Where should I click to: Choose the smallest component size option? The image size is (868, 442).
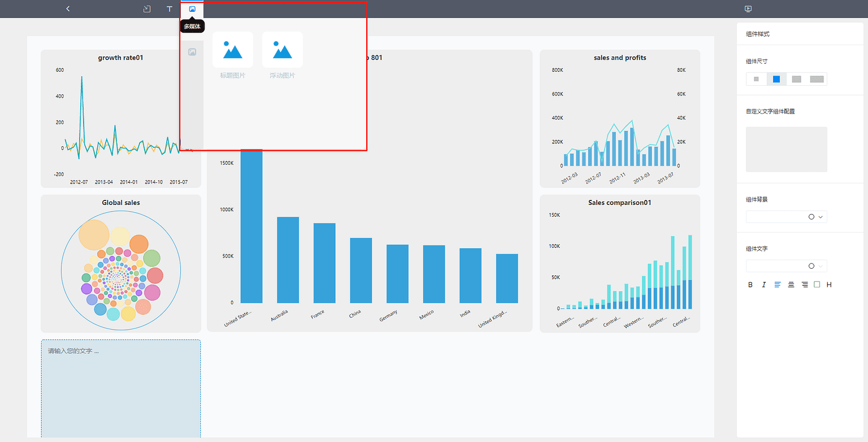pos(756,79)
